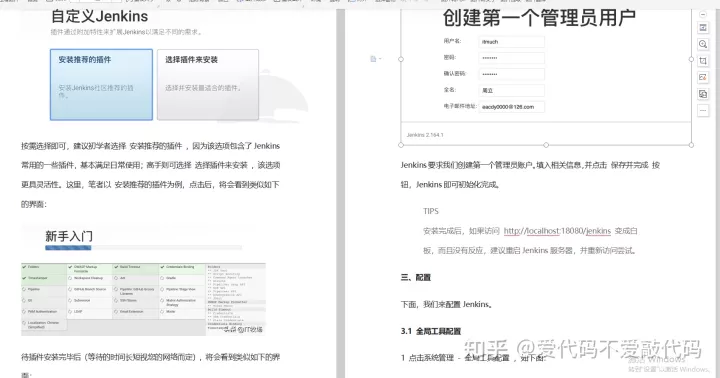This screenshot has height=378, width=720.
Task: Click the line starting Jenkins 要求我们创建第一个管理员账户
Action: point(530,165)
